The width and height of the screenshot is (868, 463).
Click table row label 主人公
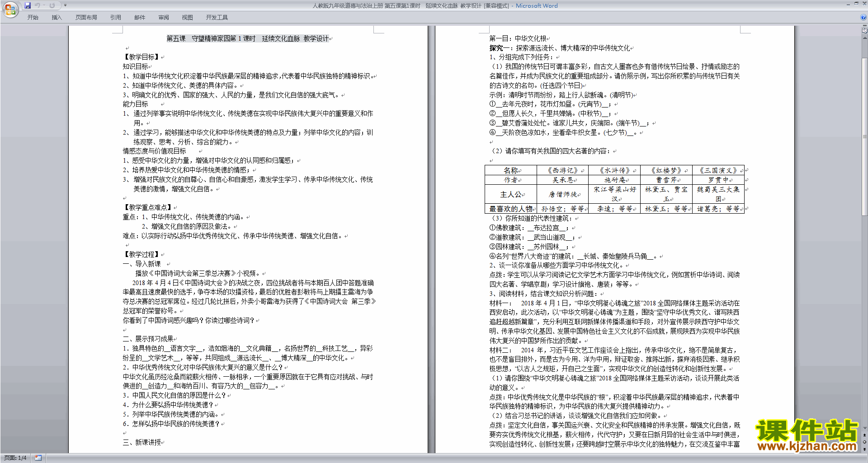click(x=511, y=195)
